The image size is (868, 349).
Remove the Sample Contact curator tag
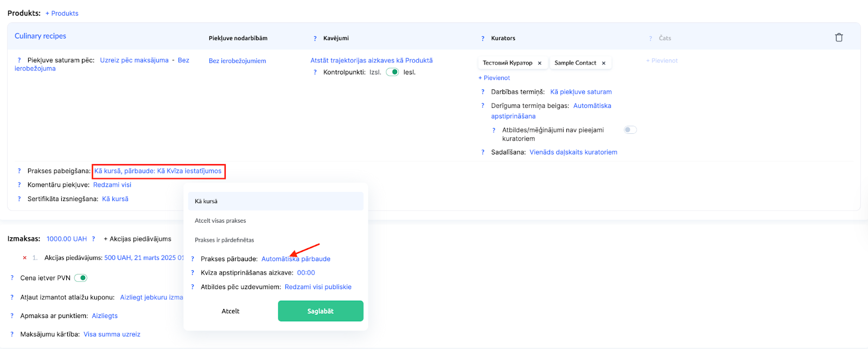click(x=603, y=63)
